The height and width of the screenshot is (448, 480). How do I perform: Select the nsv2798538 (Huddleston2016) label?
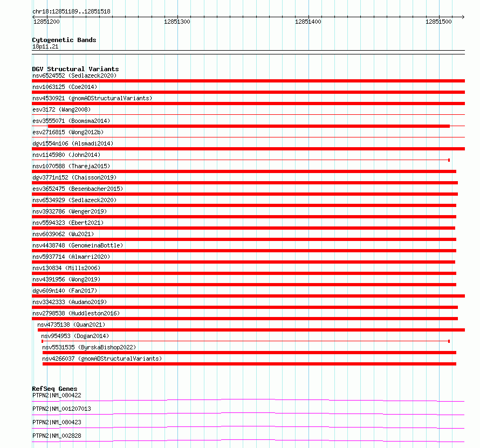point(76,313)
